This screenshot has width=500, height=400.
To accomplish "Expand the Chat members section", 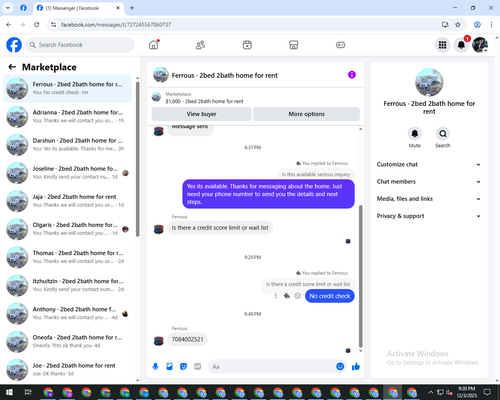I will coord(429,182).
